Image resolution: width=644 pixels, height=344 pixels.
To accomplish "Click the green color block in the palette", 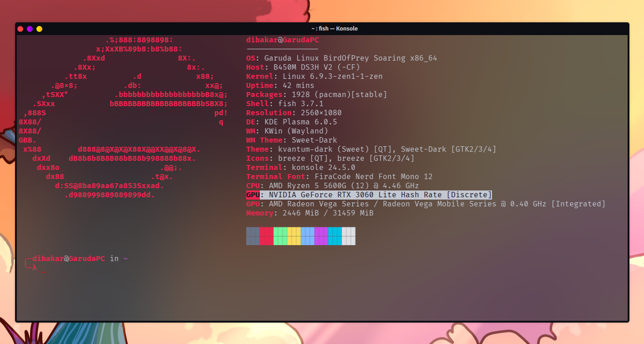I will point(280,236).
